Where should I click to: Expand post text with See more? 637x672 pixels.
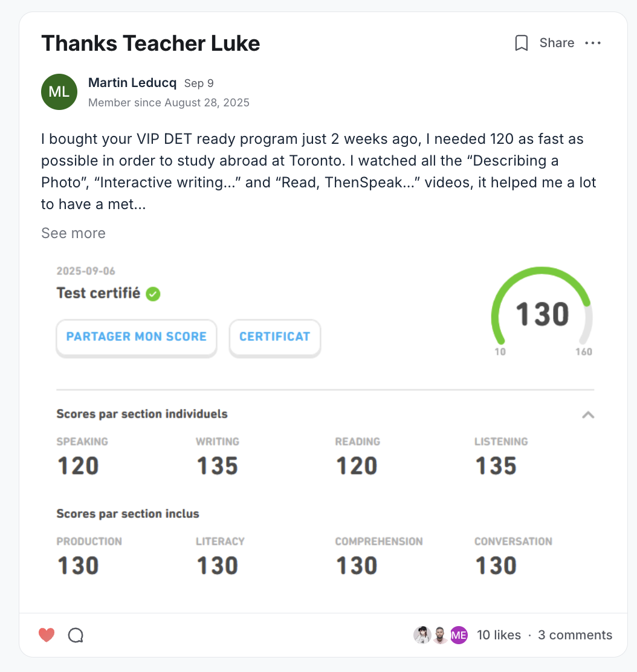click(73, 233)
